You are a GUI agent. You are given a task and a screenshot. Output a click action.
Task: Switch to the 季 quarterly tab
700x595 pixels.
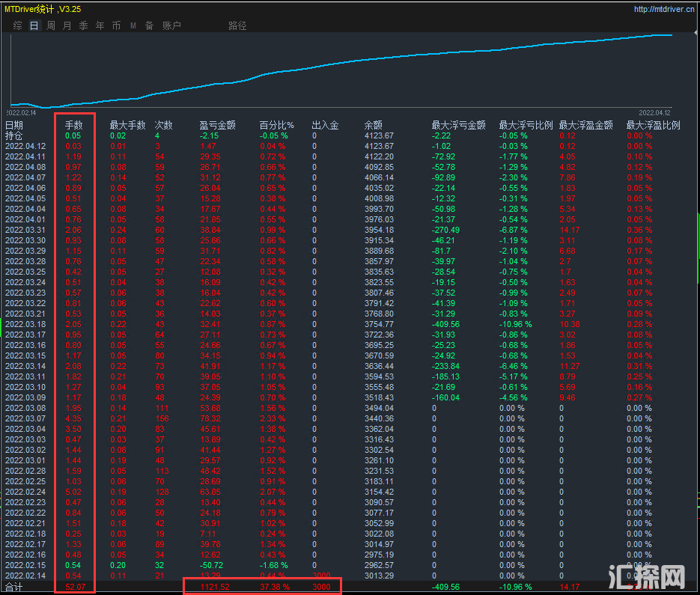84,26
